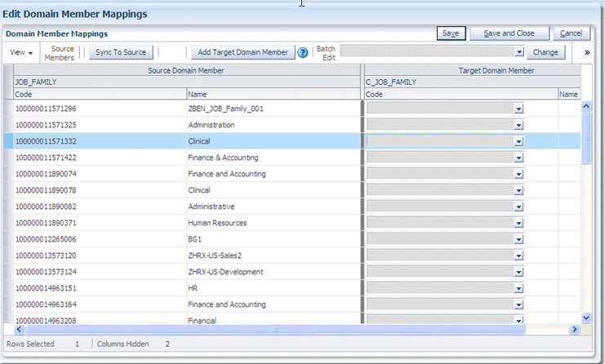Select the HR name cell
This screenshot has width=605, height=364.
(x=274, y=288)
